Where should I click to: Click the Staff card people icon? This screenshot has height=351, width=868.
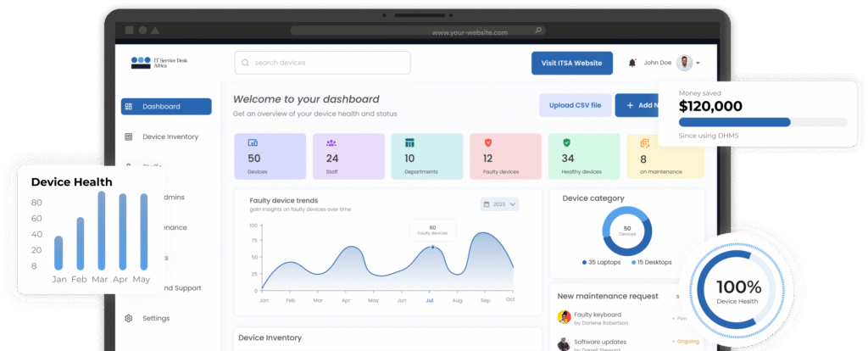pos(331,143)
